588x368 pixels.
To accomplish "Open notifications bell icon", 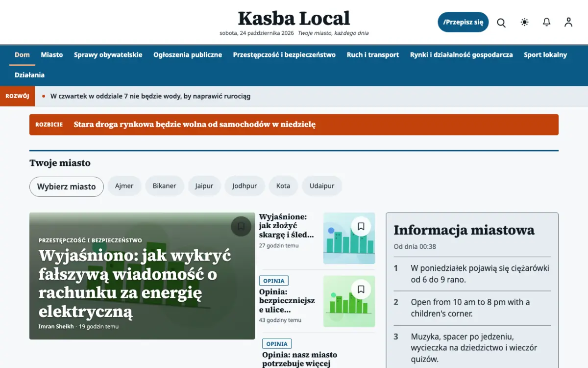I will pyautogui.click(x=547, y=22).
